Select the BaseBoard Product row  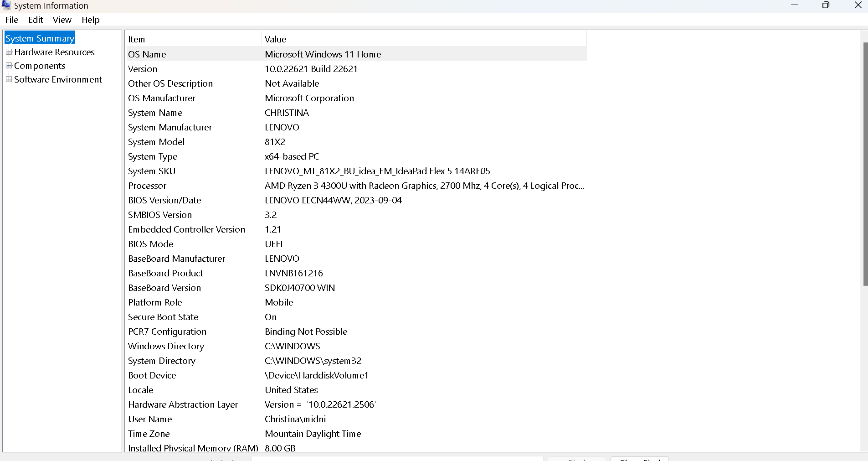coord(356,273)
